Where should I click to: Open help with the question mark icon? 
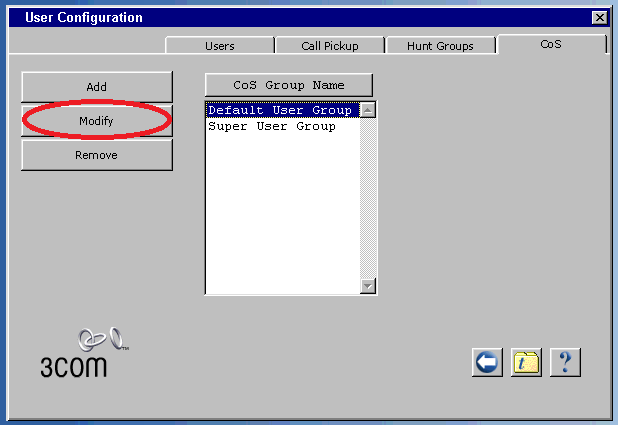click(565, 362)
